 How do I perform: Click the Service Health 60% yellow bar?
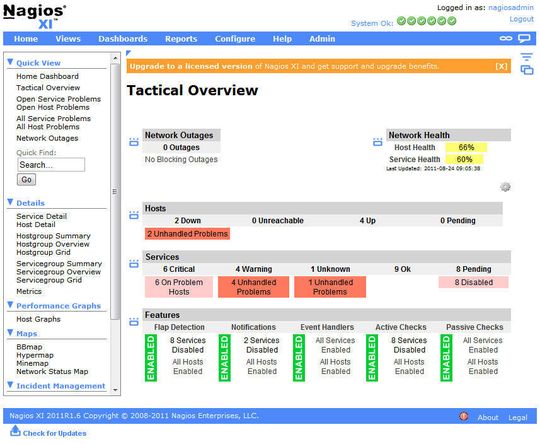pyautogui.click(x=464, y=159)
